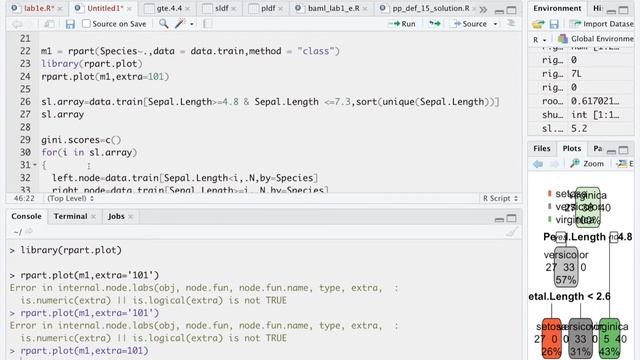
Task: Change R Script file type selector
Action: (500, 198)
